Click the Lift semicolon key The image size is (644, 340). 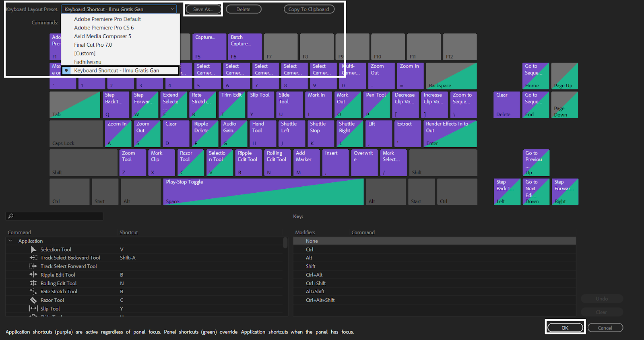pyautogui.click(x=379, y=134)
